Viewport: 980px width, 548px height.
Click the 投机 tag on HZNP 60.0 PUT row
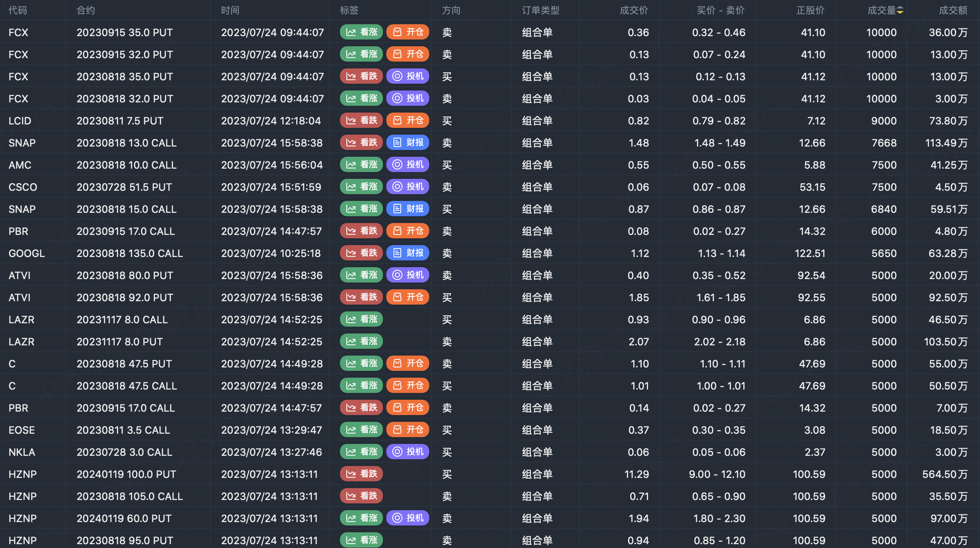(x=408, y=518)
